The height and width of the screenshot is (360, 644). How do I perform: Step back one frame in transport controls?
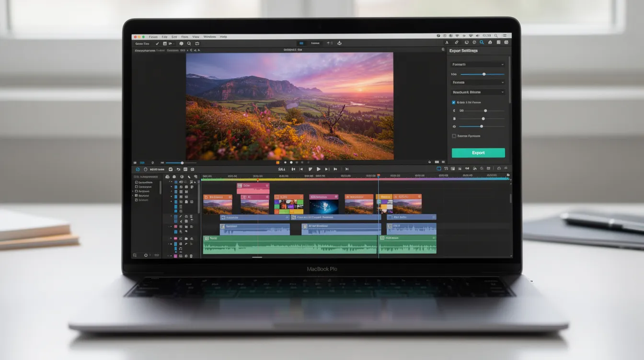(301, 169)
